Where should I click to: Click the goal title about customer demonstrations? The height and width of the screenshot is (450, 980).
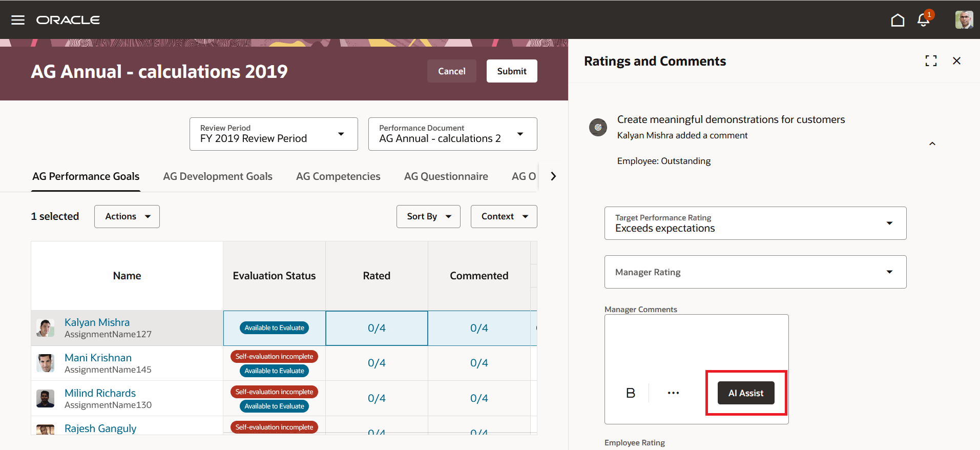click(731, 119)
